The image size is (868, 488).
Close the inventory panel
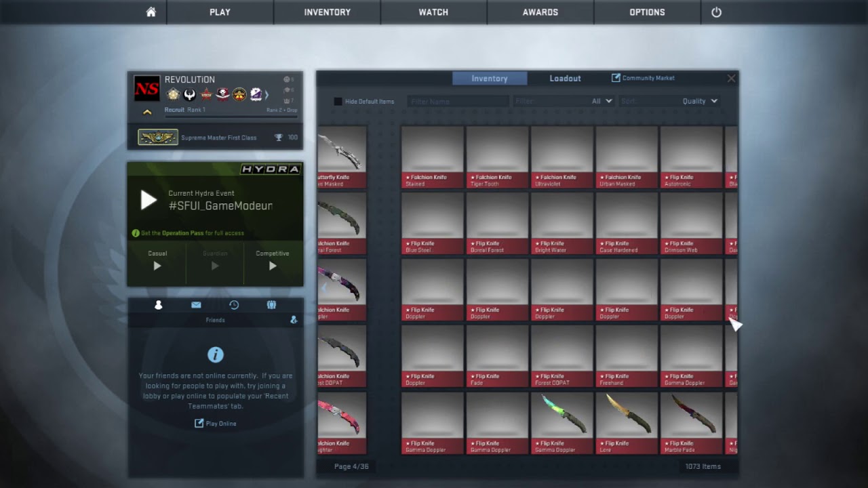click(731, 79)
